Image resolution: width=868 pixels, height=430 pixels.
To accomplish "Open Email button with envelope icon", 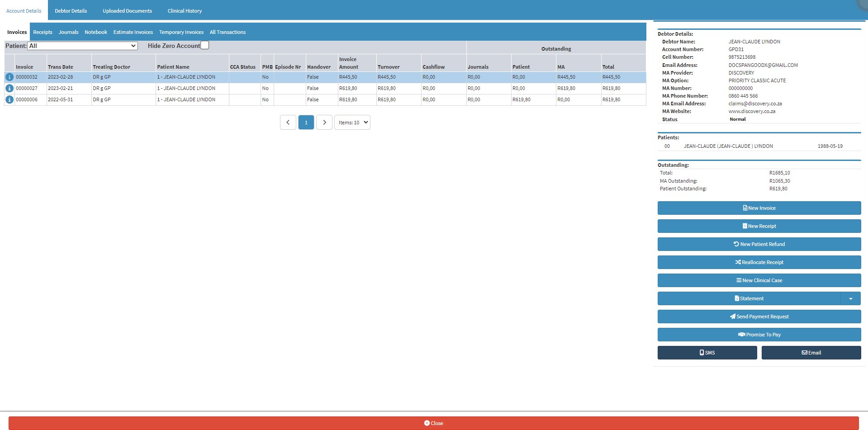I will click(x=811, y=353).
